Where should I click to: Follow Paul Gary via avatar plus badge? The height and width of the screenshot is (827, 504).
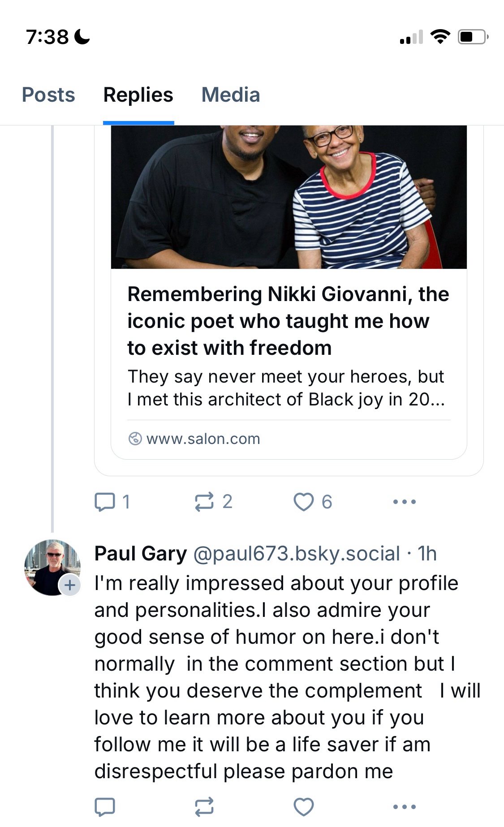pyautogui.click(x=70, y=585)
